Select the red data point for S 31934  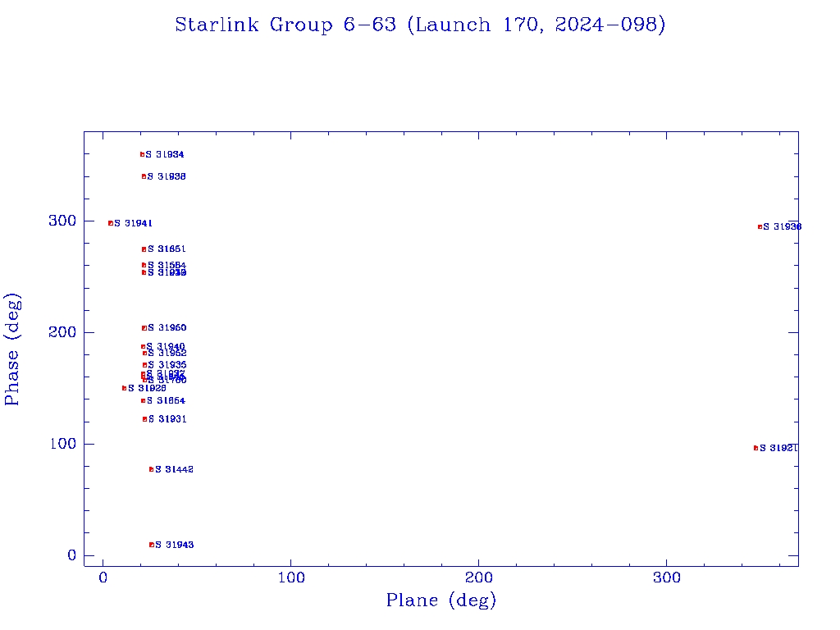pyautogui.click(x=143, y=154)
